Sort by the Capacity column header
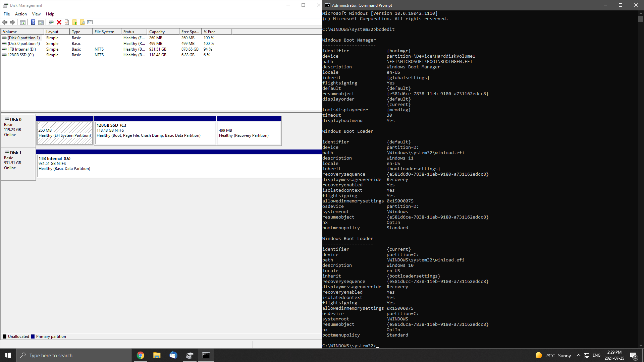This screenshot has height=362, width=644. 163,32
